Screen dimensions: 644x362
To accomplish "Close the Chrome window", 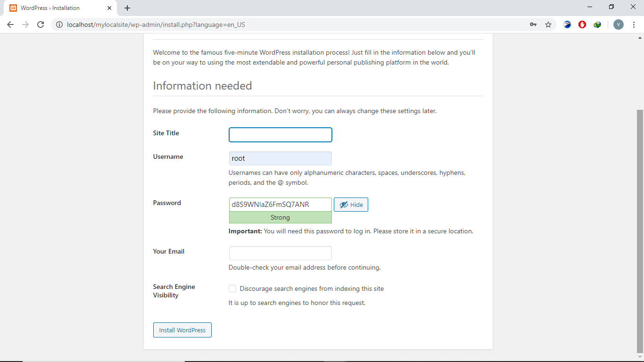I will point(633,7).
